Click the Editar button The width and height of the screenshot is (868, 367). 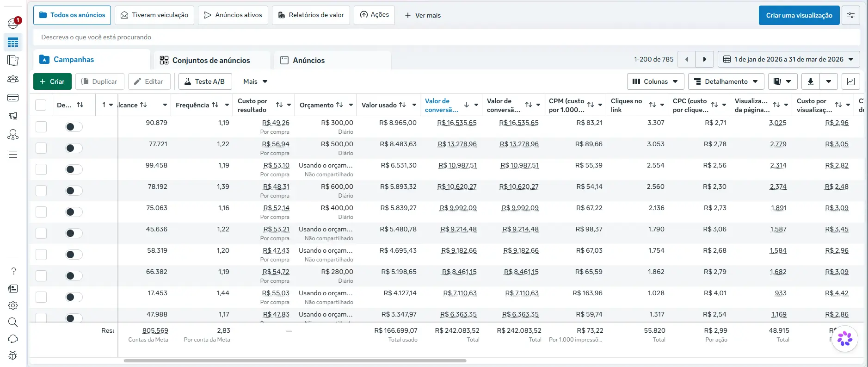149,81
